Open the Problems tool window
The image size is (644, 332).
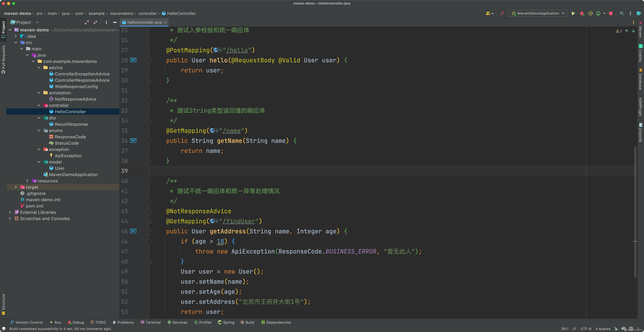123,322
